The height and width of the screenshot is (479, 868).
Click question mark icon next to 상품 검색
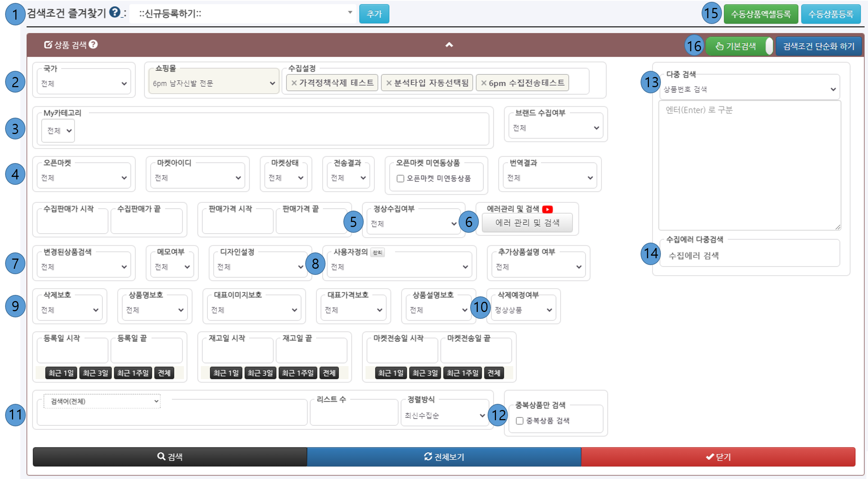[93, 44]
